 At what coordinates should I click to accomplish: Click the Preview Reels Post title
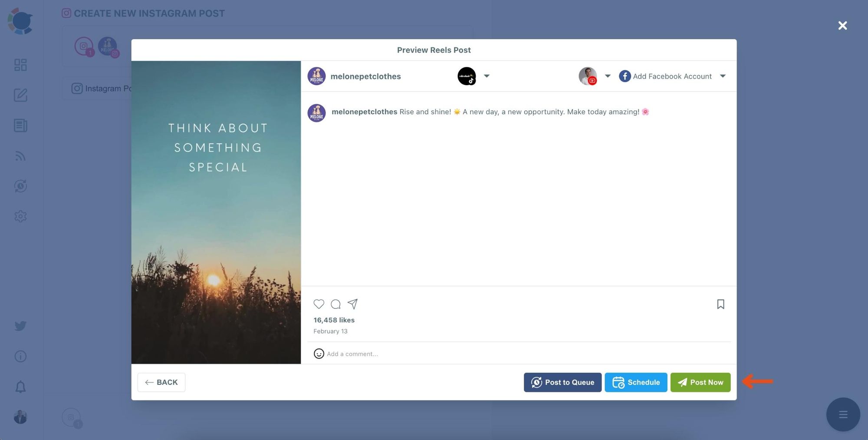click(434, 50)
